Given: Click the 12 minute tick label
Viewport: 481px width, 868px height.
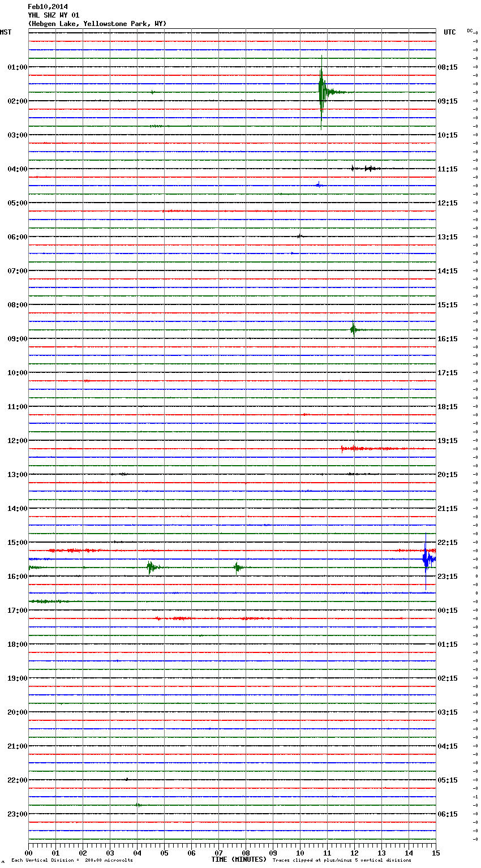Looking at the screenshot, I should pos(354,853).
